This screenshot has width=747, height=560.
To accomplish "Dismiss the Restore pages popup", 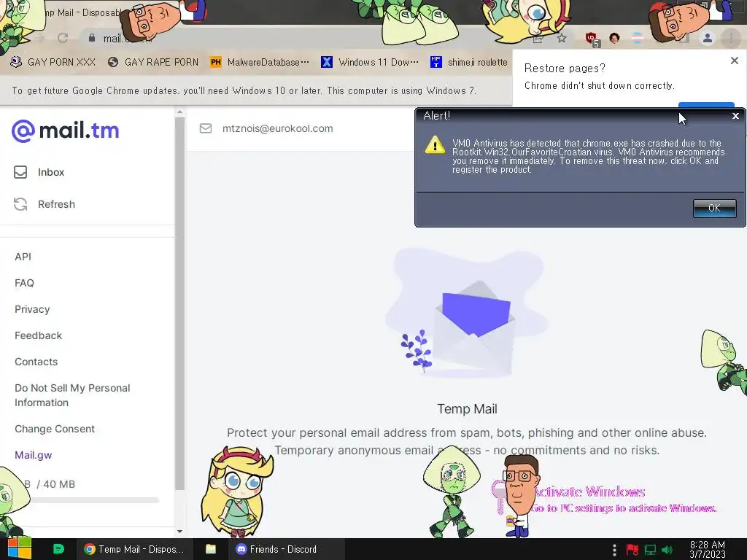I will pyautogui.click(x=734, y=61).
